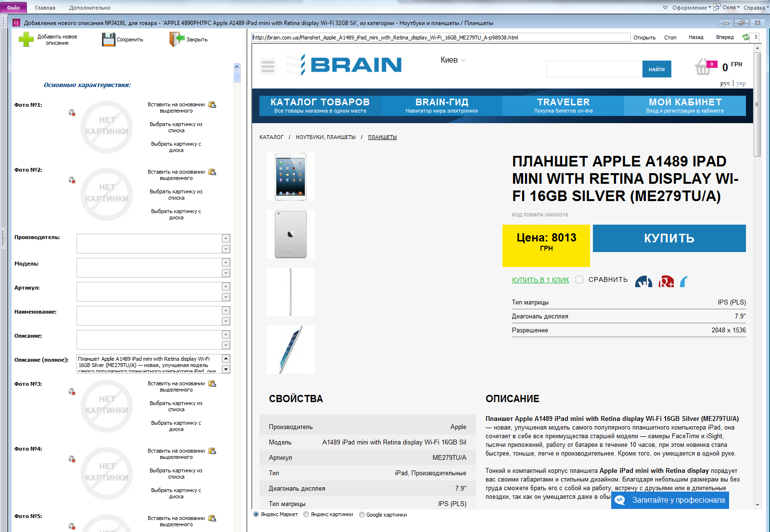
Task: Click the application icon in the document title bar
Action: click(16, 23)
